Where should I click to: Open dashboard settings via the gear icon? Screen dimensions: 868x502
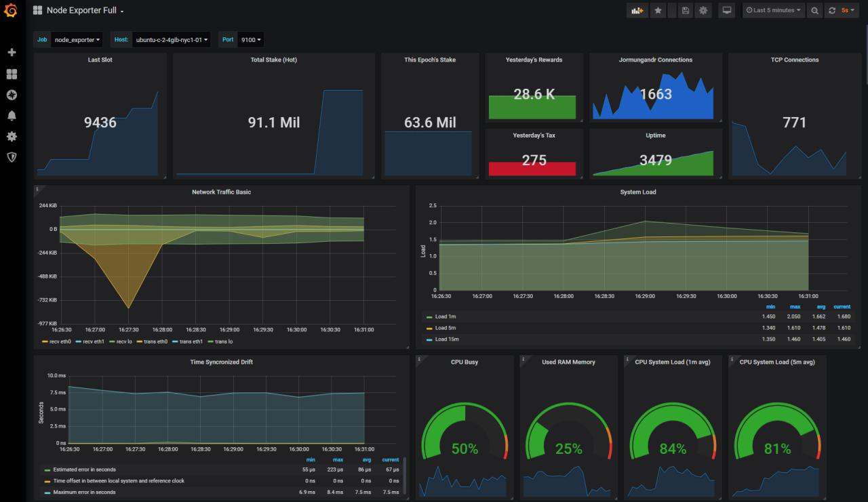point(703,10)
